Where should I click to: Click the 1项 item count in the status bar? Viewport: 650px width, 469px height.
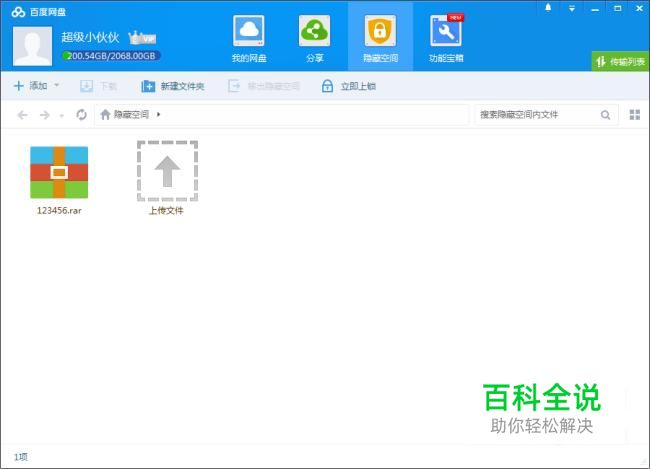click(x=21, y=457)
